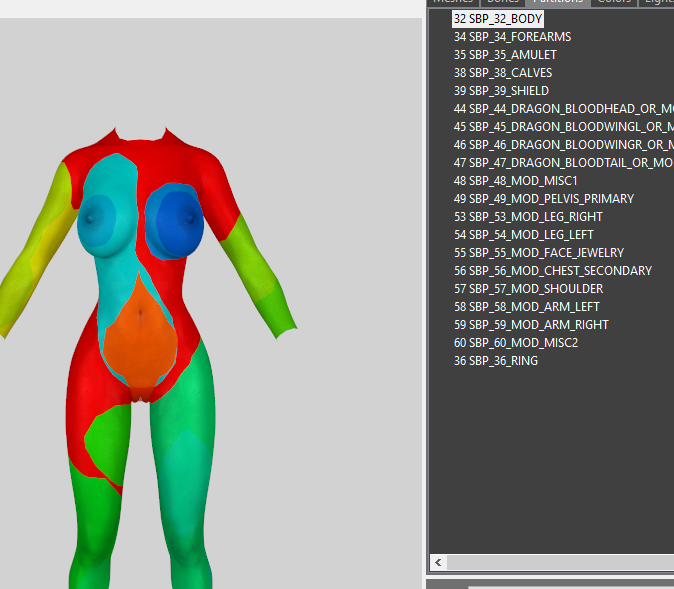Screen dimensions: 674x589
Task: Select the 55 SBP_55_MOD_FACE_JEWELRY partition
Action: 539,253
